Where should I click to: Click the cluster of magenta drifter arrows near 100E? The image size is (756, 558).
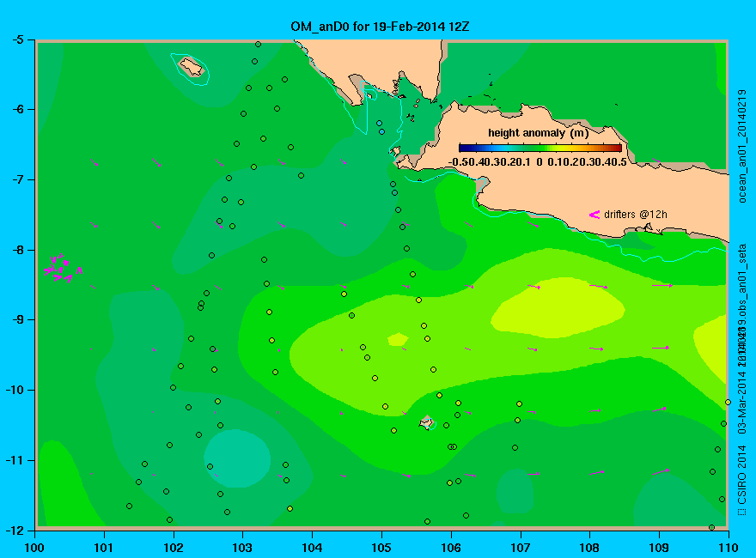(x=63, y=268)
